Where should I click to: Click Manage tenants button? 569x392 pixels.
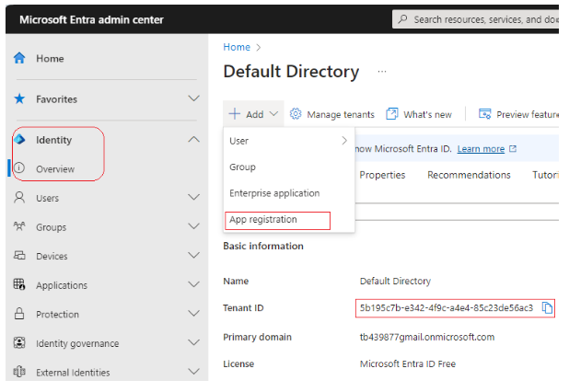[332, 114]
